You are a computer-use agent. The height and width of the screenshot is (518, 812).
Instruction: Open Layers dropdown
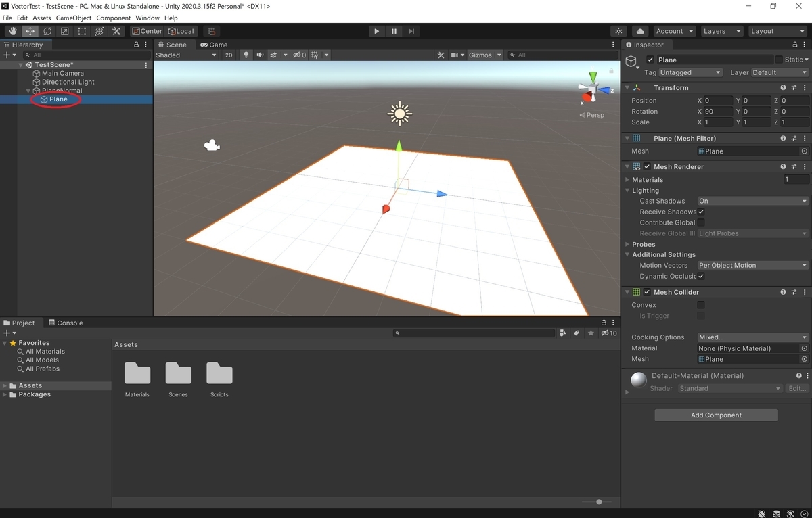pos(721,31)
